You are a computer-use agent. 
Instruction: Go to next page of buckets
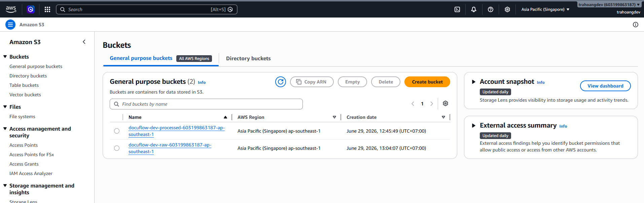click(x=432, y=104)
